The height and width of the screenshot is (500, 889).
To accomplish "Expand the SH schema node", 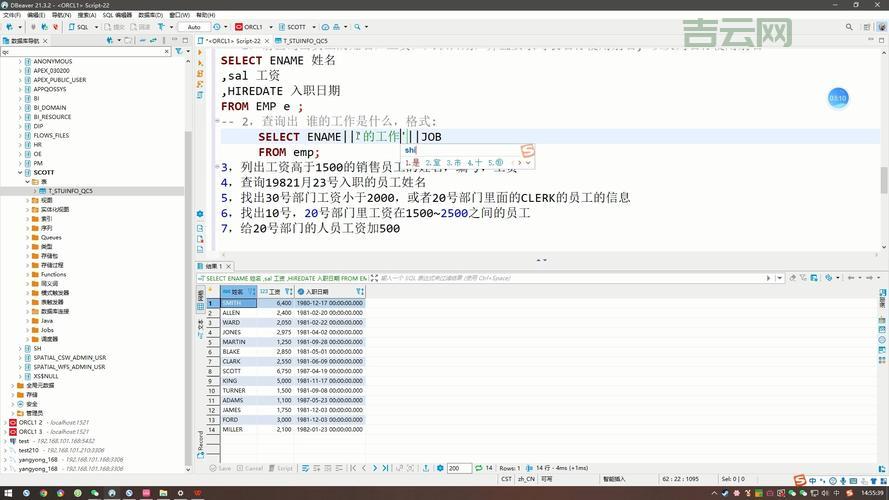I will [x=20, y=348].
